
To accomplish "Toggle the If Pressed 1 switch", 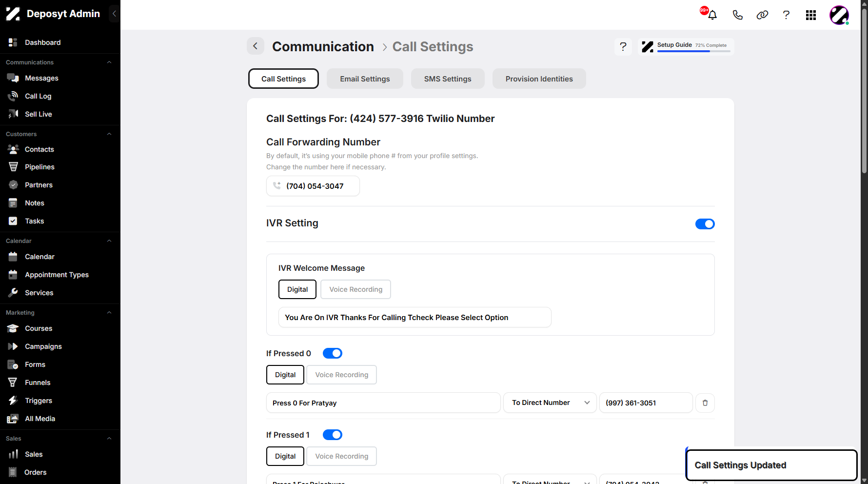I will pyautogui.click(x=333, y=435).
